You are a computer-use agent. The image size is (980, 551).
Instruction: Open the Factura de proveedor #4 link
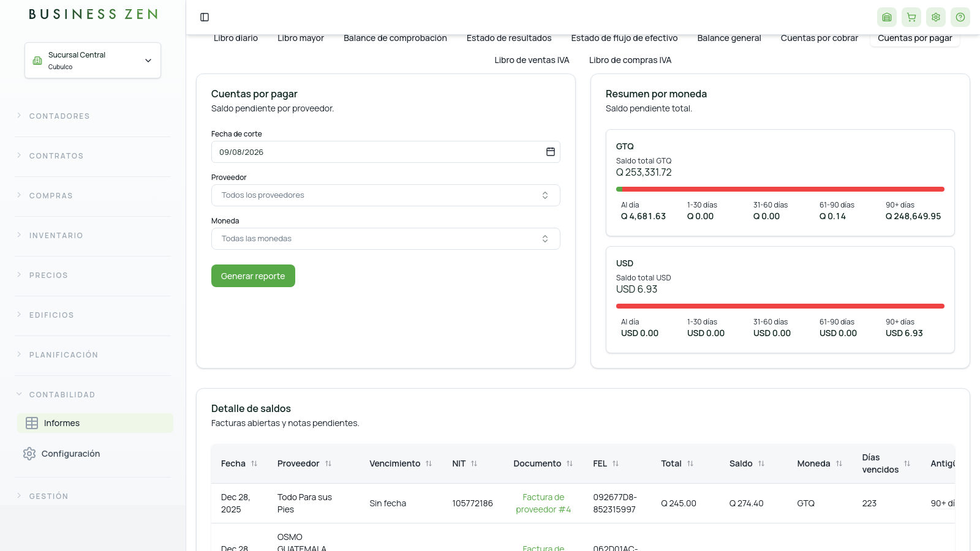543,503
